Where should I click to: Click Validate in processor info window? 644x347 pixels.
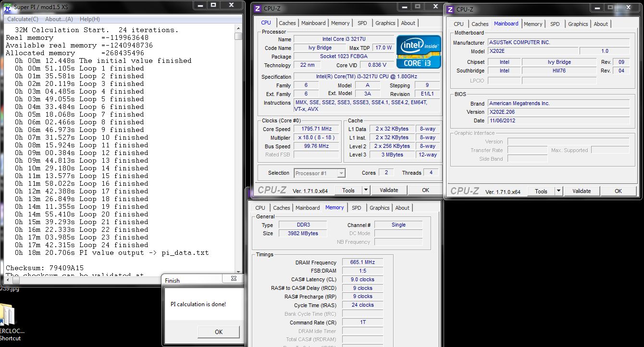point(389,190)
